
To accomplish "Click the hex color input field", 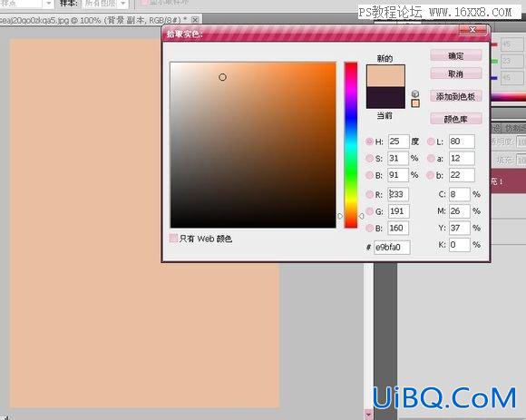I will click(392, 248).
